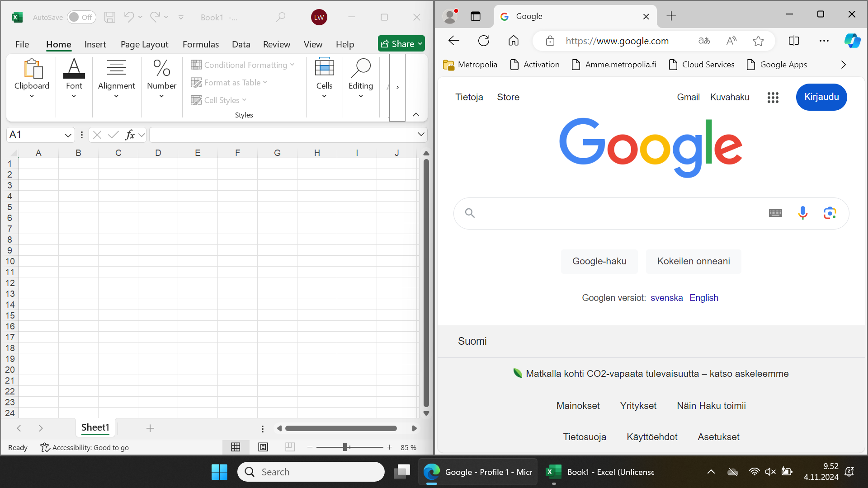Click the Redo arrow in Excel
Screen dimensions: 868x488
155,17
